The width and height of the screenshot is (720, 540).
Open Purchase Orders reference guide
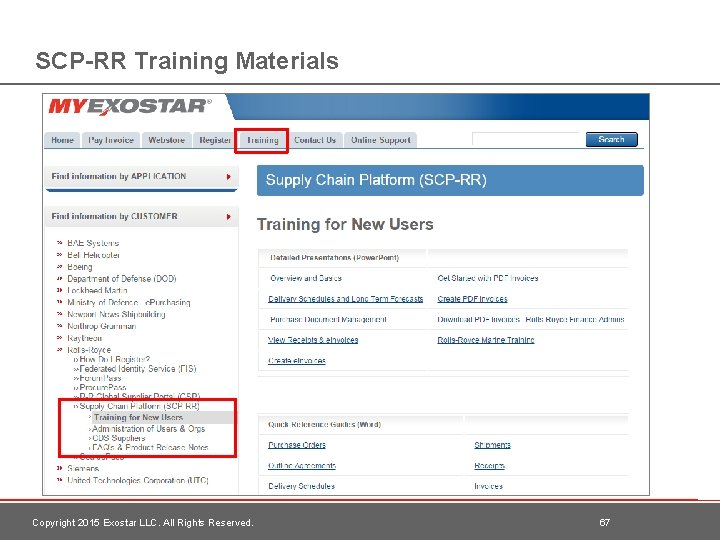[x=297, y=445]
